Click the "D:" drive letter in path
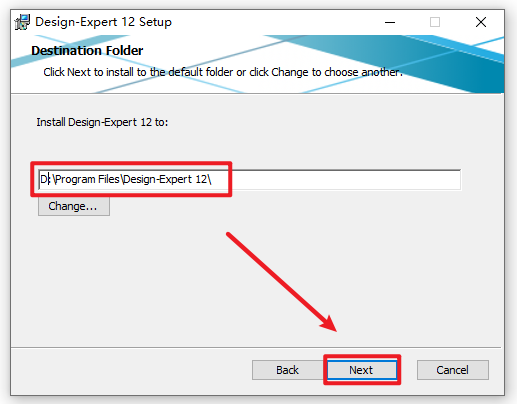Image resolution: width=517 pixels, height=404 pixels. click(x=45, y=179)
